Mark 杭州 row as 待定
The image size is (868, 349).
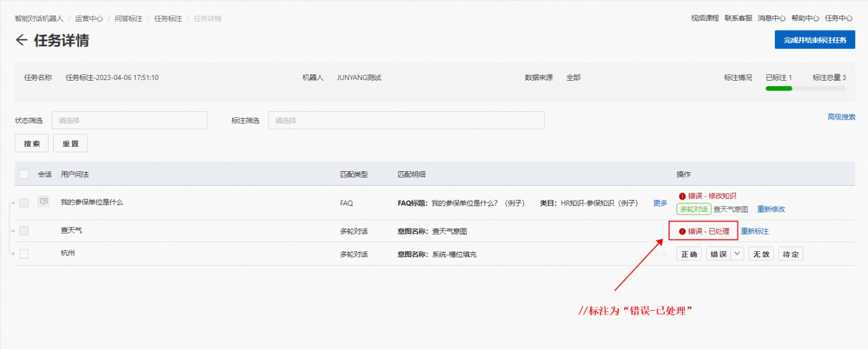791,254
